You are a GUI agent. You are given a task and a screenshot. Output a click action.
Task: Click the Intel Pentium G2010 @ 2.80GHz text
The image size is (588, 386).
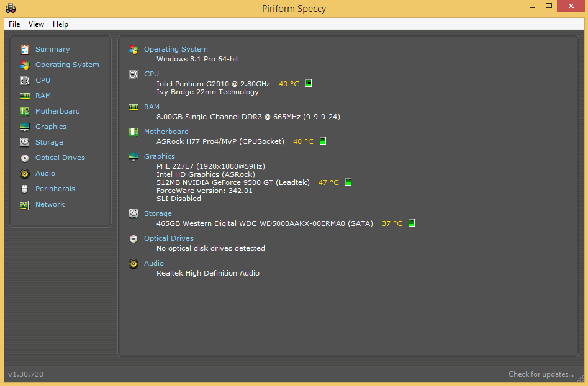[213, 84]
